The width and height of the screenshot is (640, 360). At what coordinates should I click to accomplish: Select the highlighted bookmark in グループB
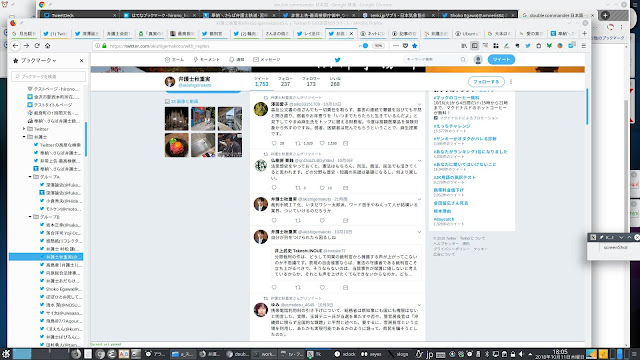[46, 257]
